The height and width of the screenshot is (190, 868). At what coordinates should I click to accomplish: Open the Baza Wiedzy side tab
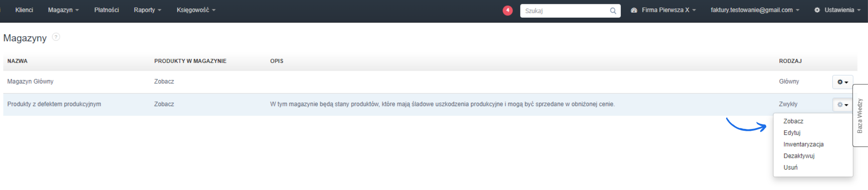click(x=860, y=115)
